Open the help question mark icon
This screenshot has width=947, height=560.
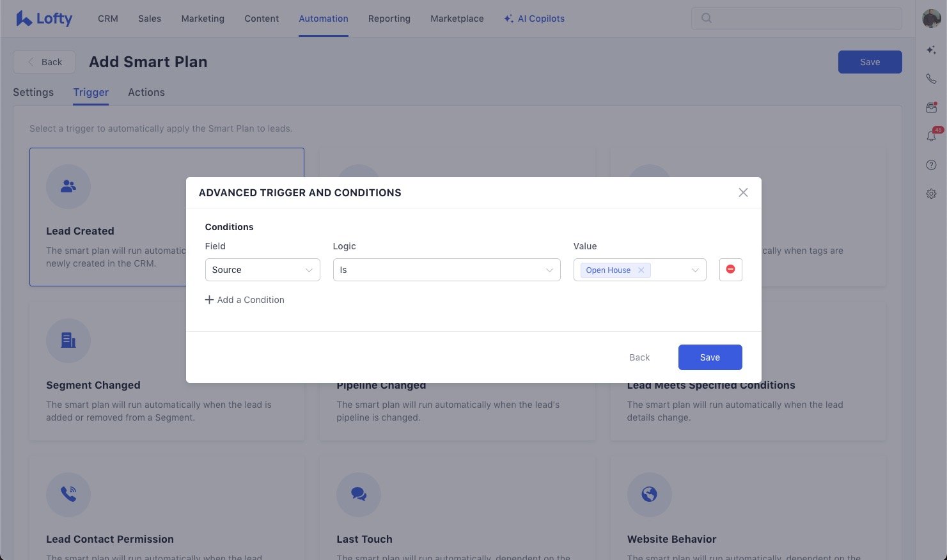click(931, 165)
